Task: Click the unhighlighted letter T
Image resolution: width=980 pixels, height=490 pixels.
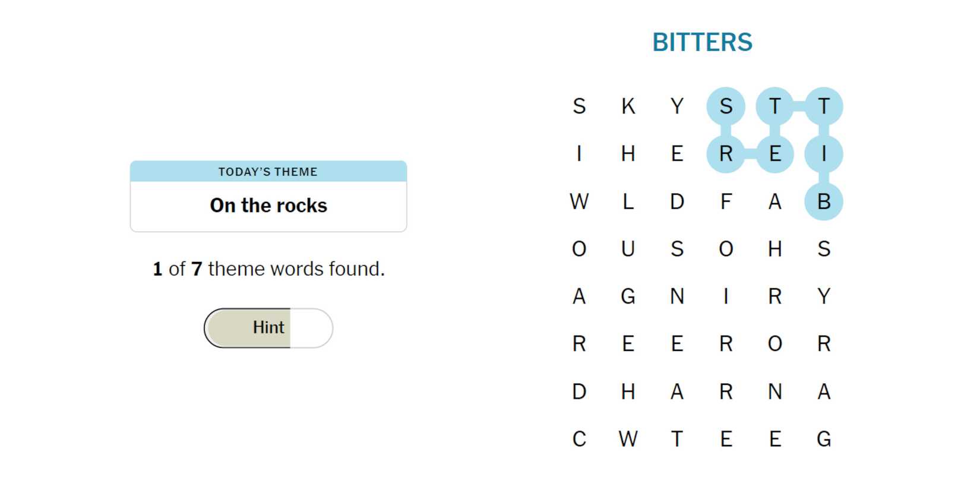Action: click(x=677, y=439)
